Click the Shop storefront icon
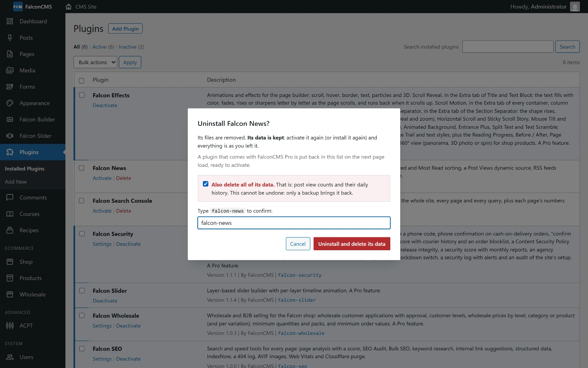Viewport: 588px width, 368px height. coord(10,262)
